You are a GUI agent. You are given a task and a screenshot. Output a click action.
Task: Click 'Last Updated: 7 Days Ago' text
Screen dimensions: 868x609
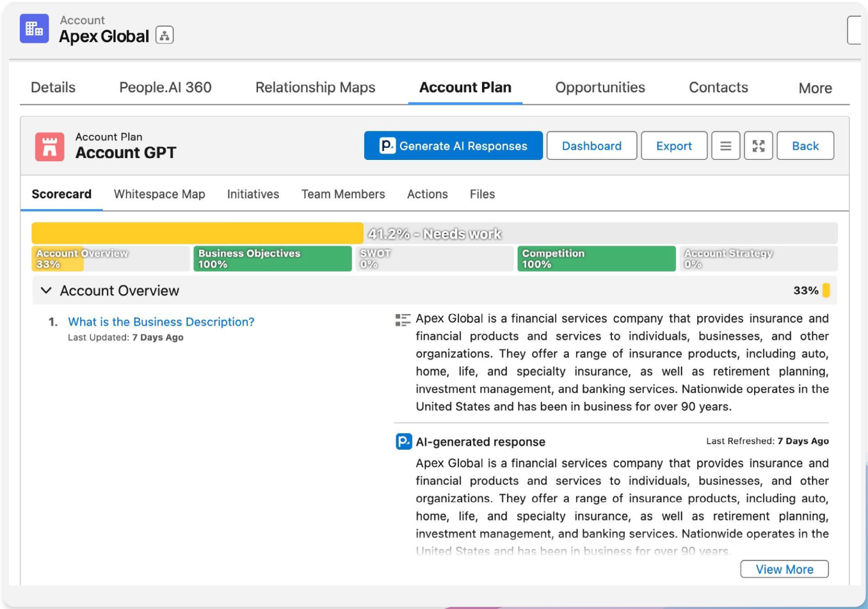tap(125, 338)
